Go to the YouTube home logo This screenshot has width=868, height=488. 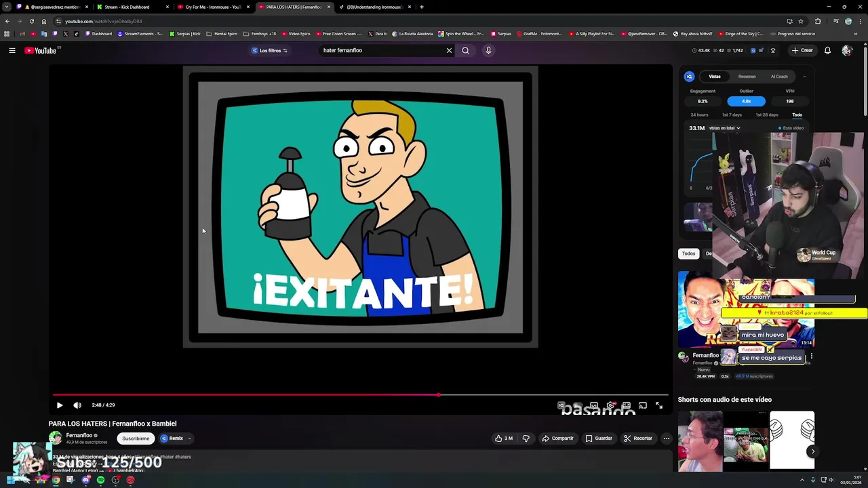[41, 50]
